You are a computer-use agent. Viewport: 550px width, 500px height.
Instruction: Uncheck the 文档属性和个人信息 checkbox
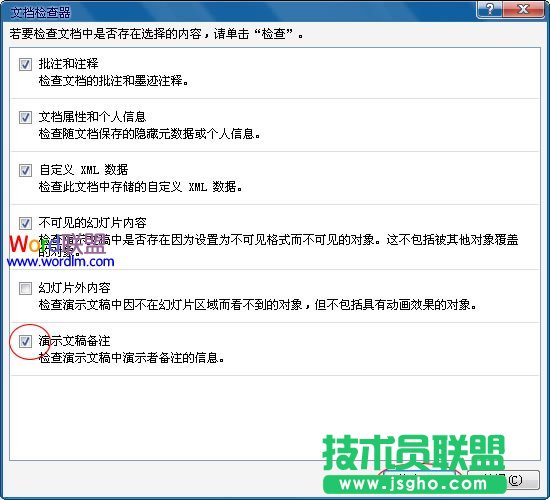point(25,118)
